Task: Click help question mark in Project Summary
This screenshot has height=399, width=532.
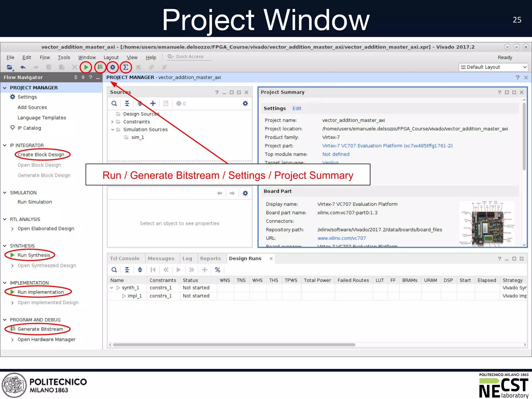Action: [499, 92]
